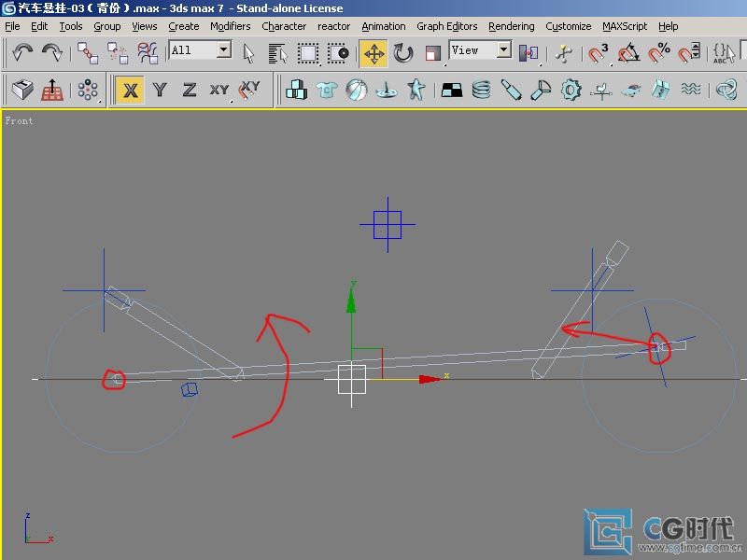Toggle Angle Snap

628,53
